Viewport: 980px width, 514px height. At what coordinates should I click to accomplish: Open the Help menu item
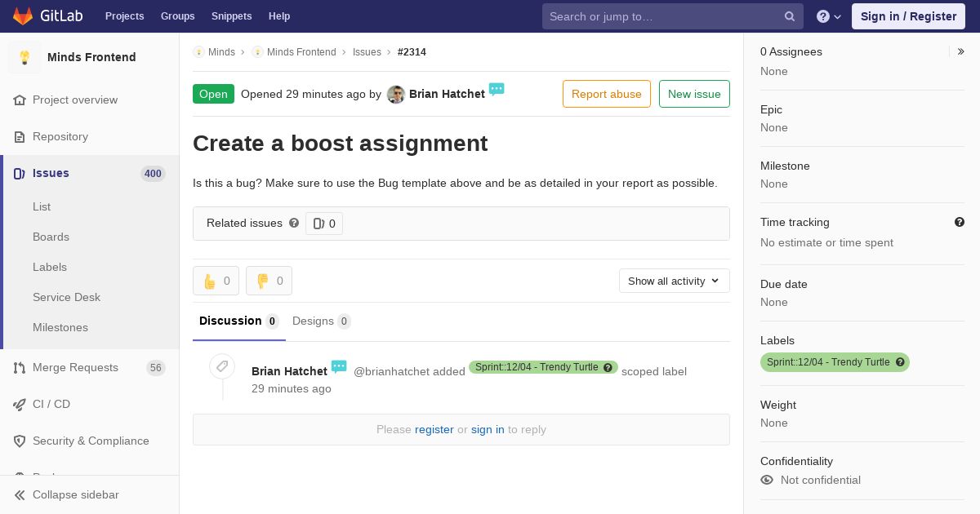(x=279, y=16)
